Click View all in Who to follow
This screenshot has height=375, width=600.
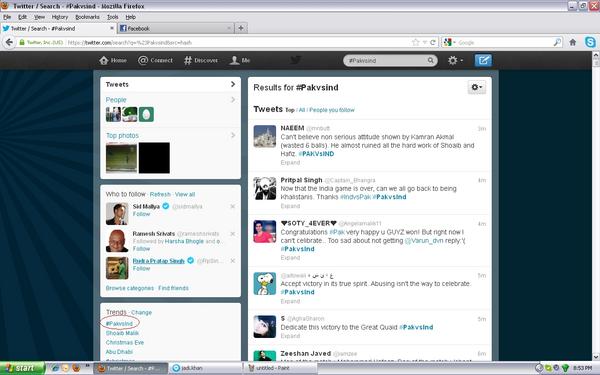[x=185, y=194]
